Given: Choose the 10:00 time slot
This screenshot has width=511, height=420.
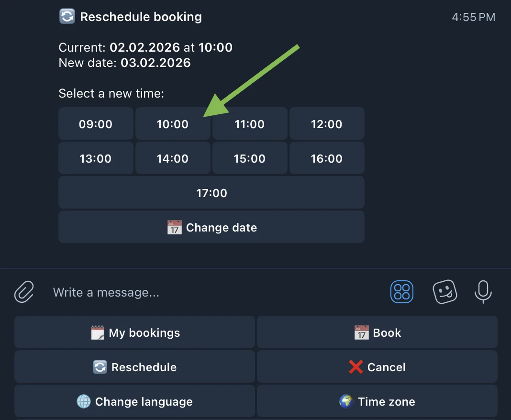Looking at the screenshot, I should 173,124.
